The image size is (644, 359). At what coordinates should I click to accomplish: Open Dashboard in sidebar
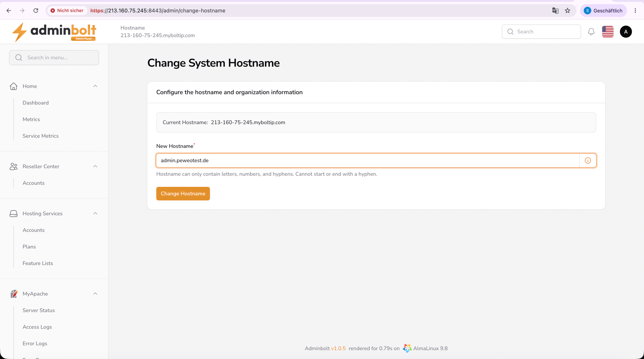(x=36, y=103)
